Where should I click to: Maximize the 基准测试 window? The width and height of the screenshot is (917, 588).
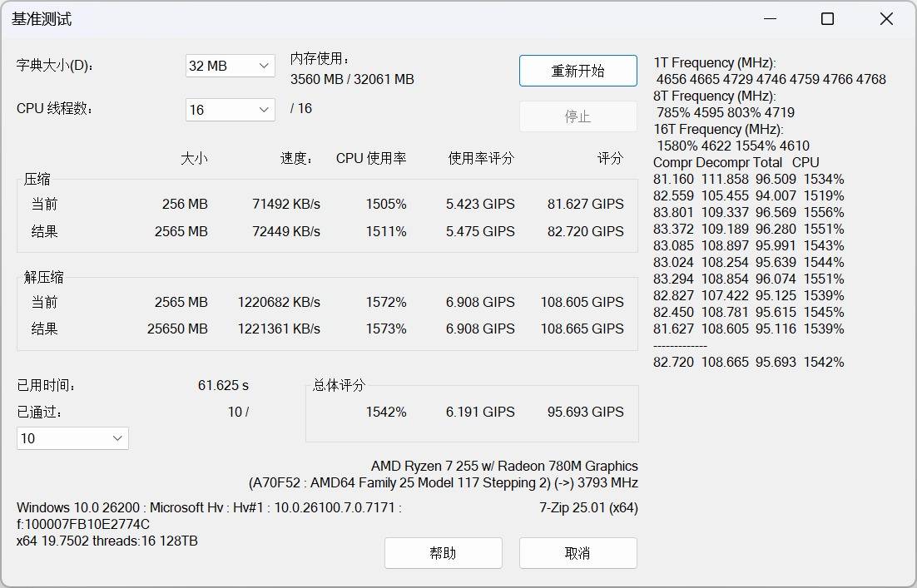click(x=827, y=19)
